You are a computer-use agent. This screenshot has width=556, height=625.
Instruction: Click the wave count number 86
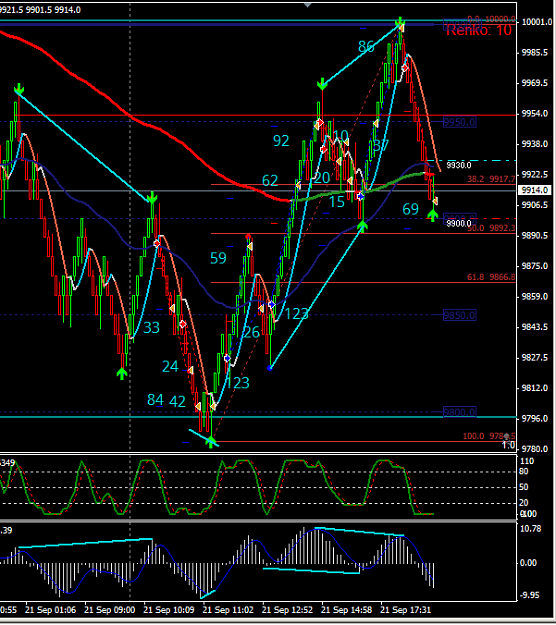(366, 47)
